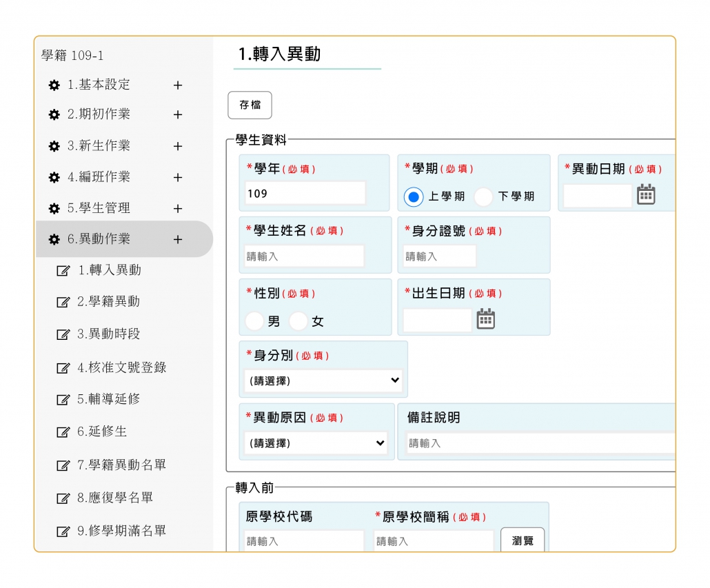Go to 4.核准文號登錄 in sidebar
The image size is (710, 588).
point(122,367)
